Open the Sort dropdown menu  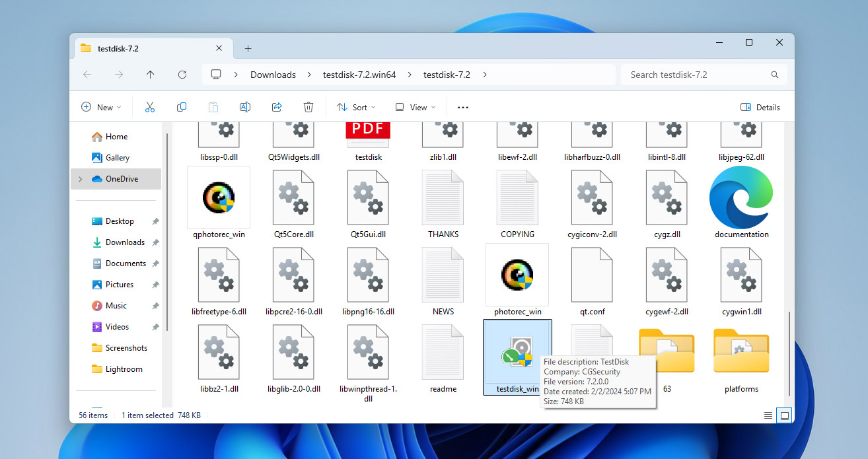[x=356, y=107]
